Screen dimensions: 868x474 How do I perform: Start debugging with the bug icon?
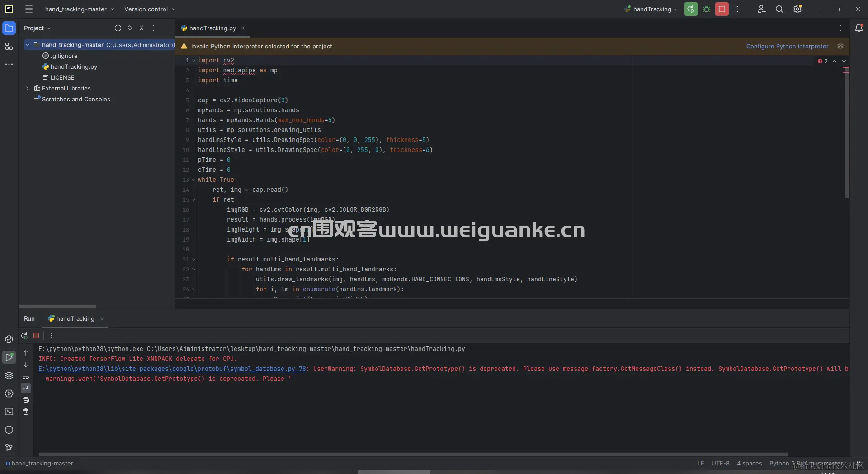707,9
